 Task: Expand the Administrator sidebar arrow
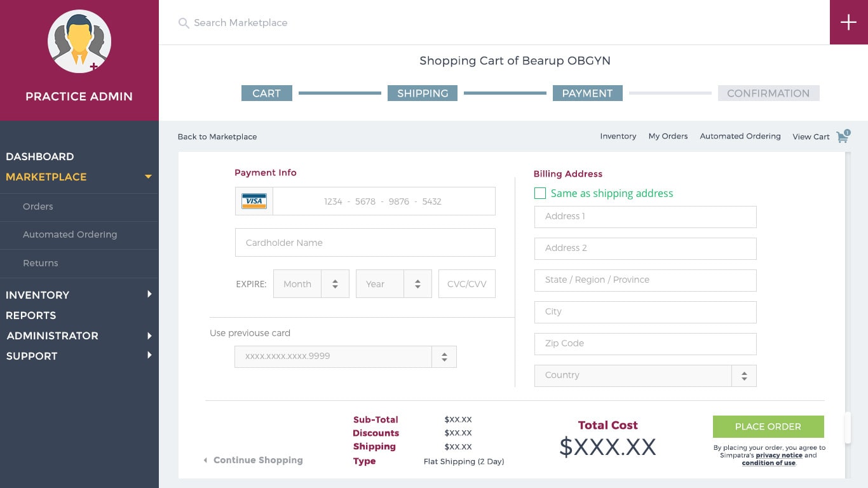tap(149, 335)
